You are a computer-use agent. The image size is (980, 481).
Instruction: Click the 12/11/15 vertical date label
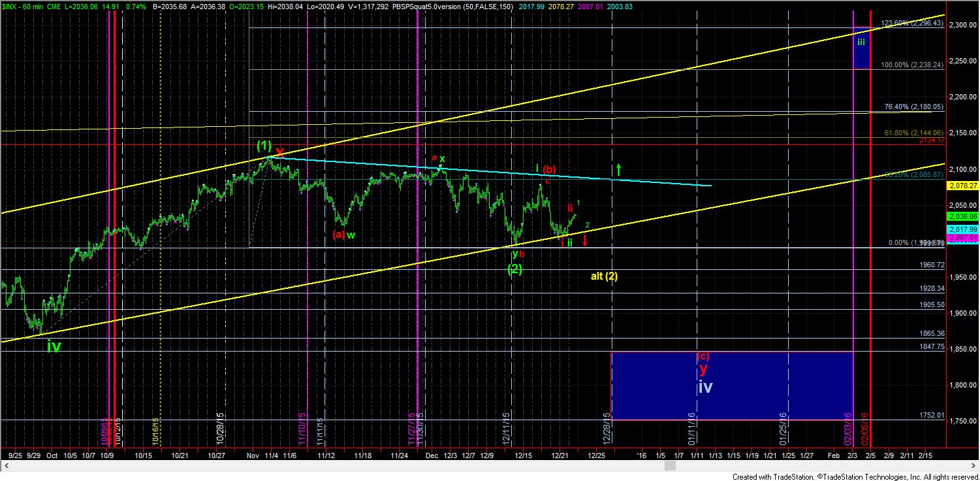tap(506, 427)
